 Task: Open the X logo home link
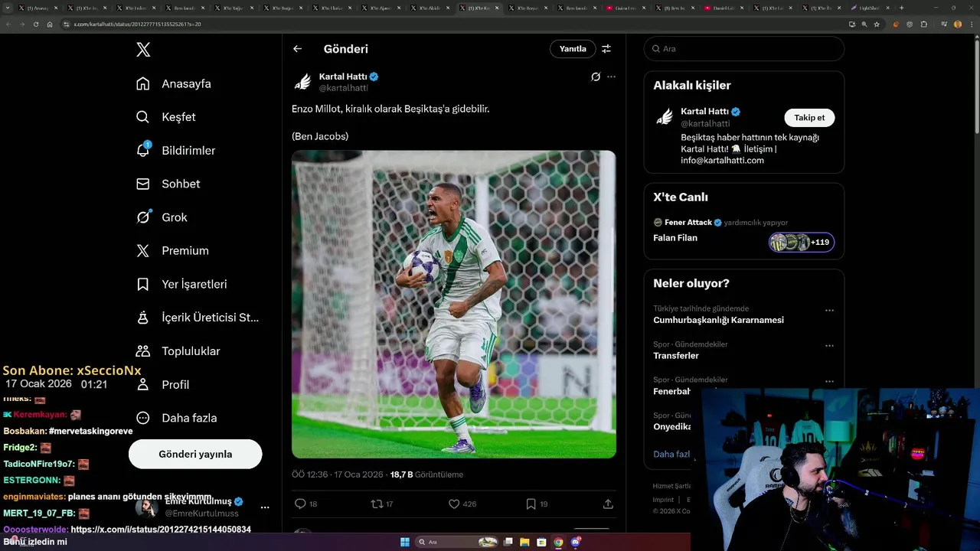click(143, 50)
